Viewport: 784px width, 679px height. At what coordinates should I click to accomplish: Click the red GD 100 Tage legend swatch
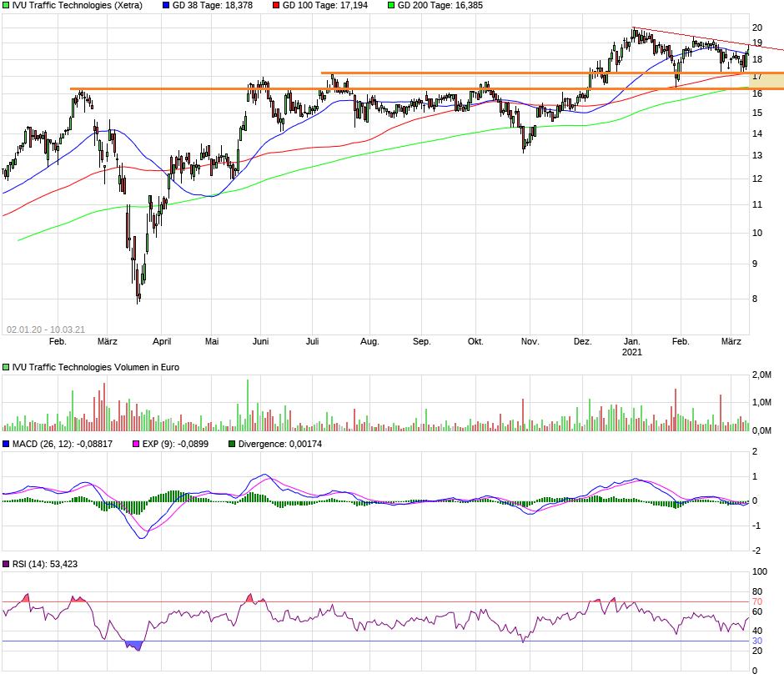(x=276, y=6)
